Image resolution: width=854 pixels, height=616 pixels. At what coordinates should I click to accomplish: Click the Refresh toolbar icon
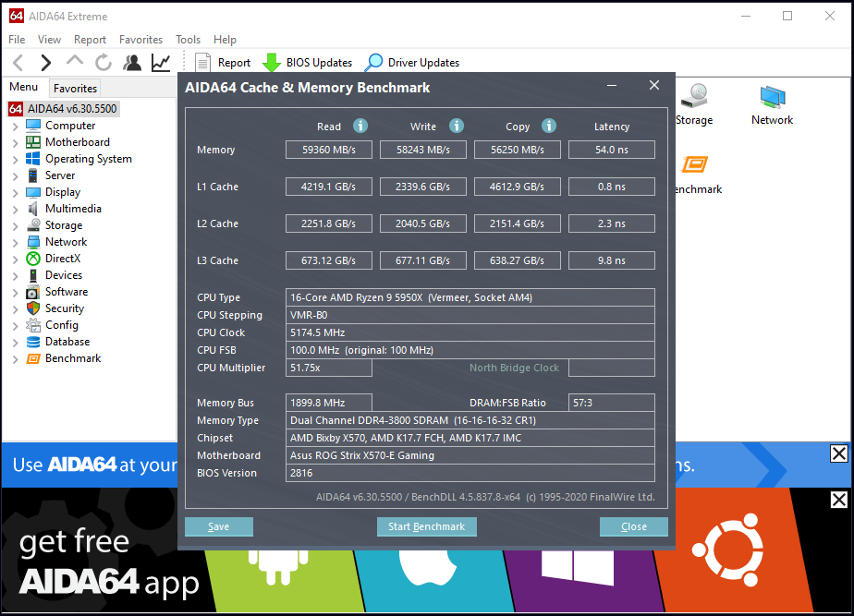103,63
